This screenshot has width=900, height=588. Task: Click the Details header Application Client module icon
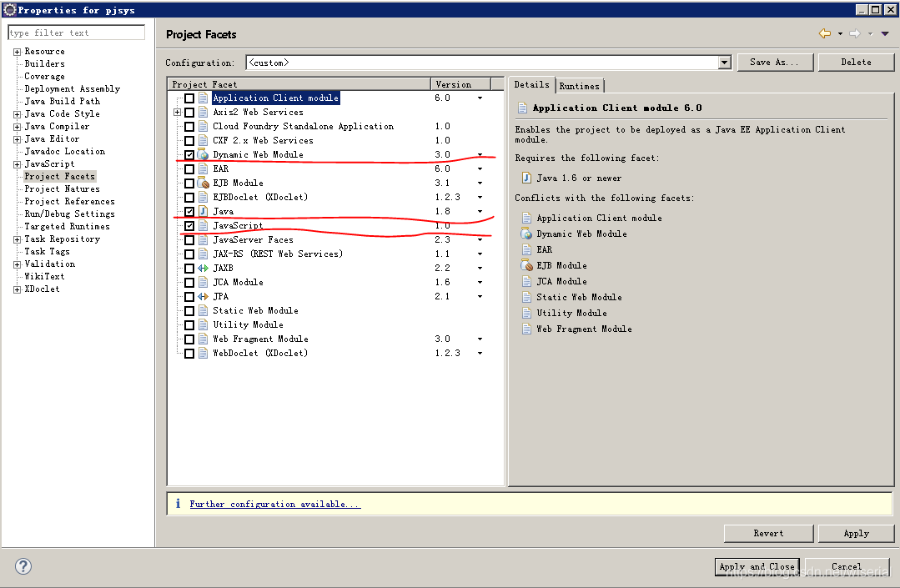[522, 108]
